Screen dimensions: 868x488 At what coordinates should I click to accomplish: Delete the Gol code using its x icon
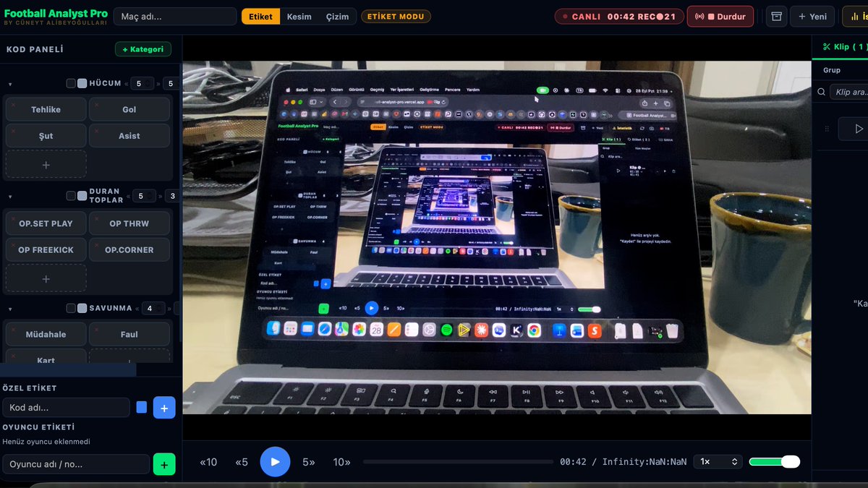tap(95, 103)
